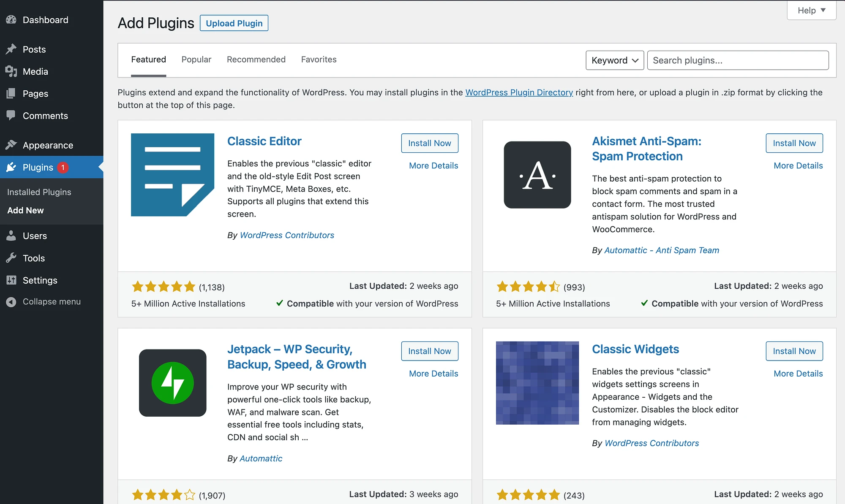Click More Details for Jetpack plugin
Image resolution: width=845 pixels, height=504 pixels.
[x=433, y=373]
